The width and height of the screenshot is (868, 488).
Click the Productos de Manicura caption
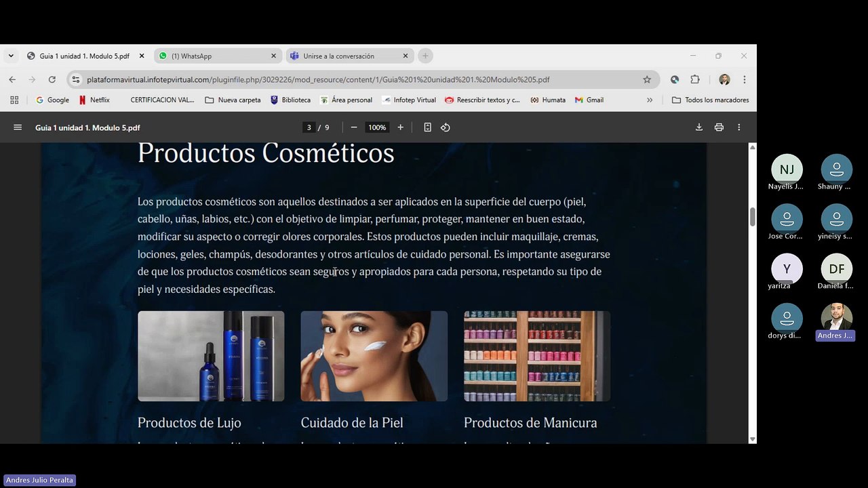530,422
